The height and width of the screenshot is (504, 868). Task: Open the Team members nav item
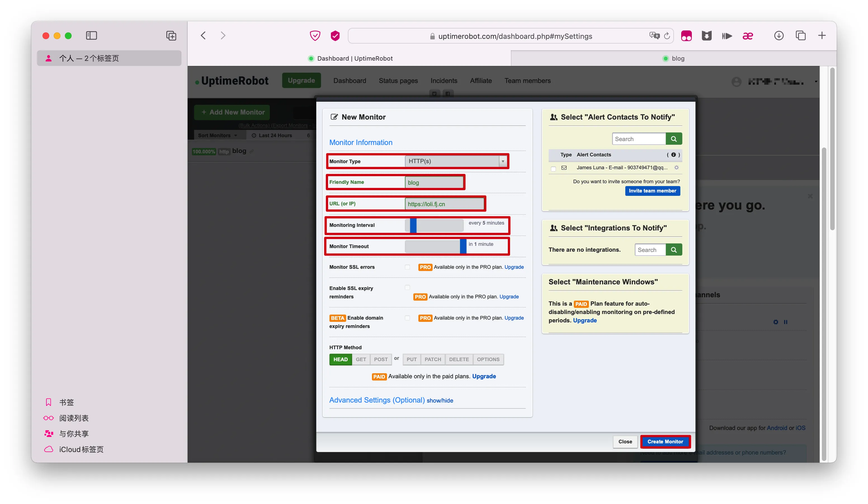[x=527, y=80]
